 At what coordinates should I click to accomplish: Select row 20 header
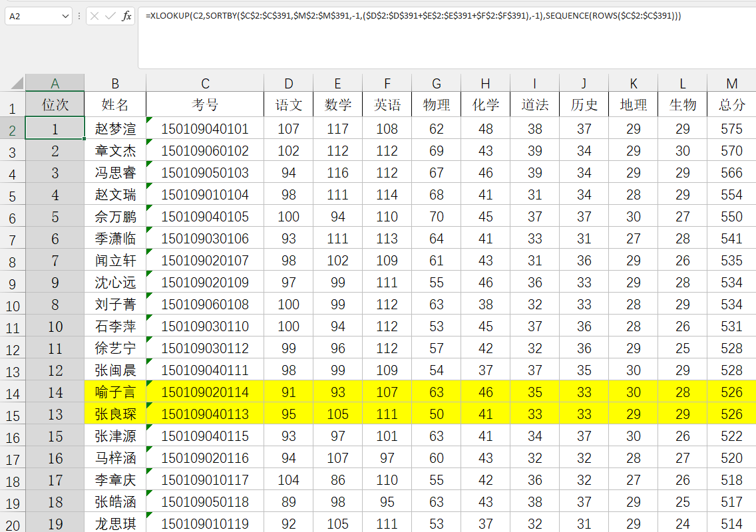[x=13, y=523]
